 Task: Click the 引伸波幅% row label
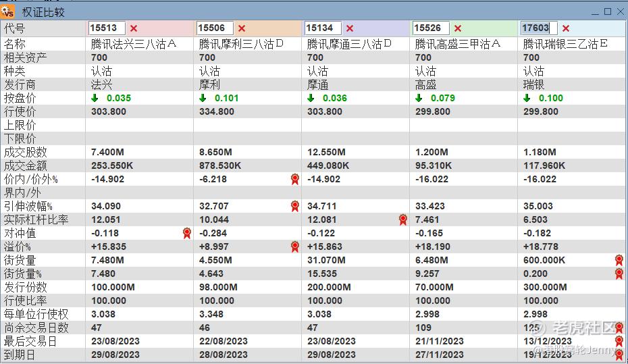coord(28,206)
